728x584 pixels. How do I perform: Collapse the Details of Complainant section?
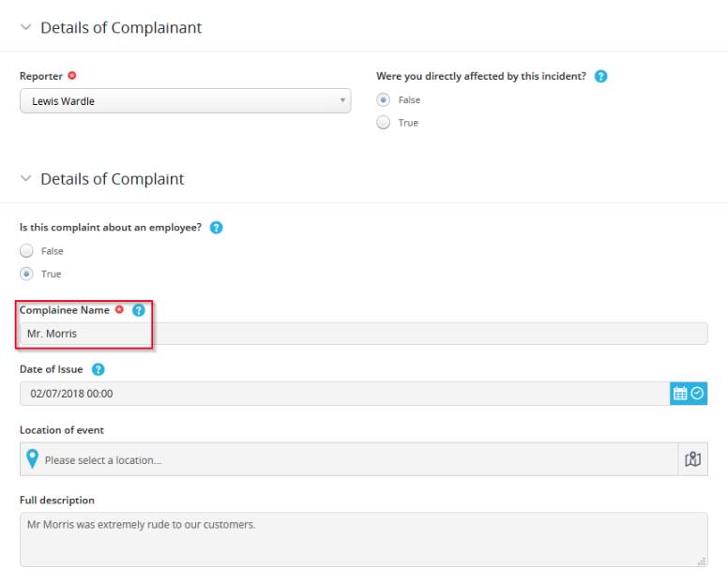pos(26,27)
